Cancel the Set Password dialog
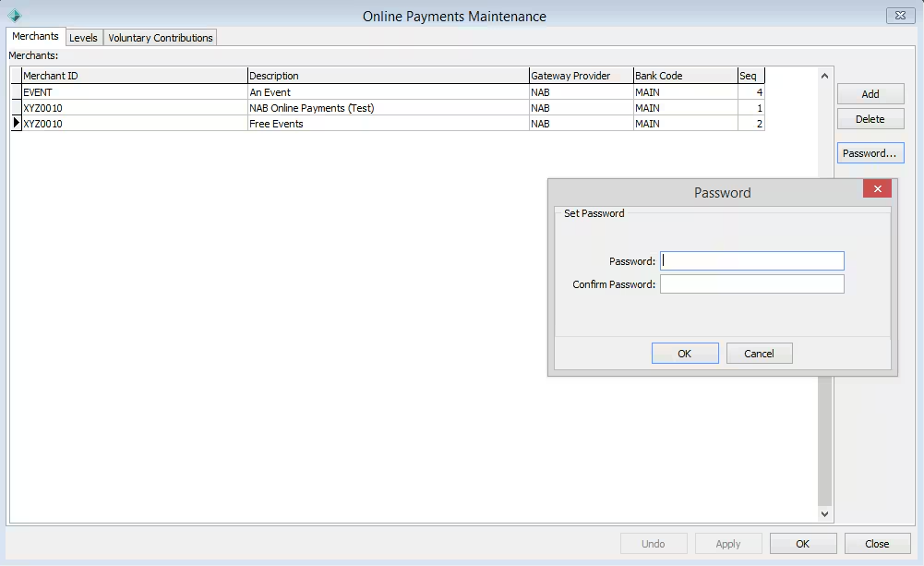Viewport: 924px width, 566px height. [x=759, y=354]
